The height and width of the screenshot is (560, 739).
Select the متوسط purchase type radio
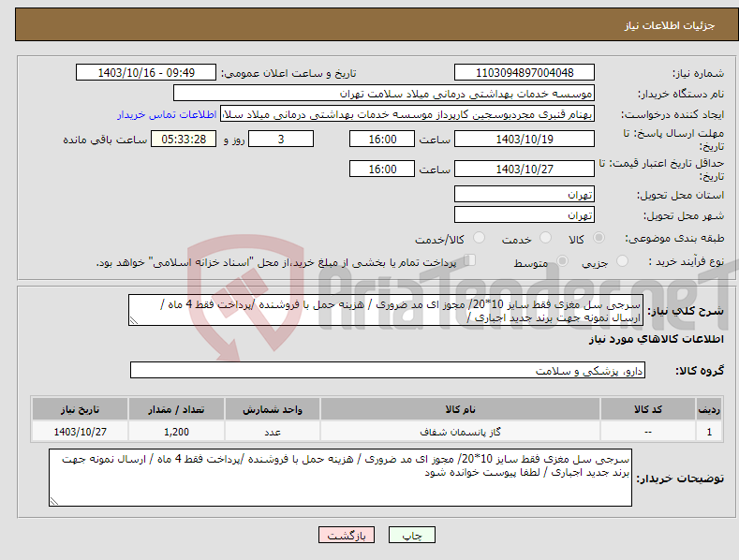point(562,261)
